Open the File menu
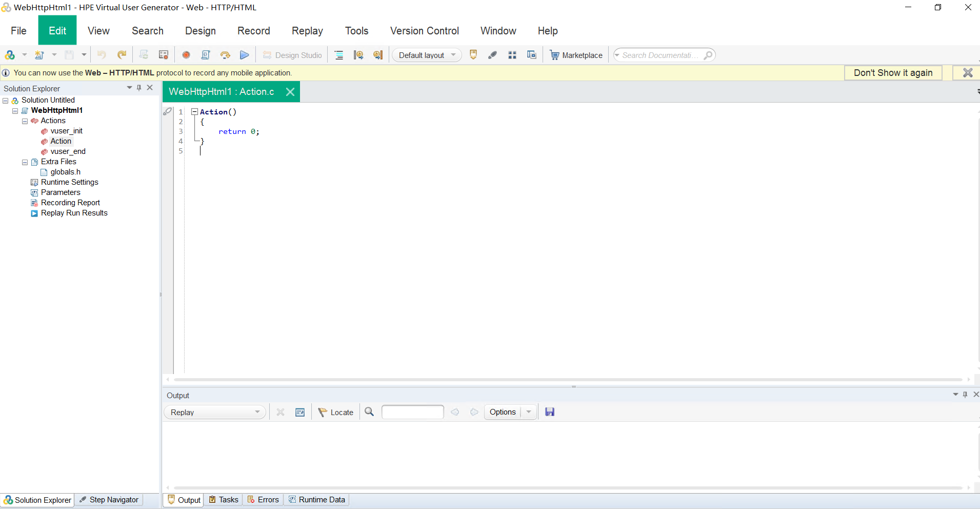This screenshot has height=509, width=980. (x=18, y=31)
